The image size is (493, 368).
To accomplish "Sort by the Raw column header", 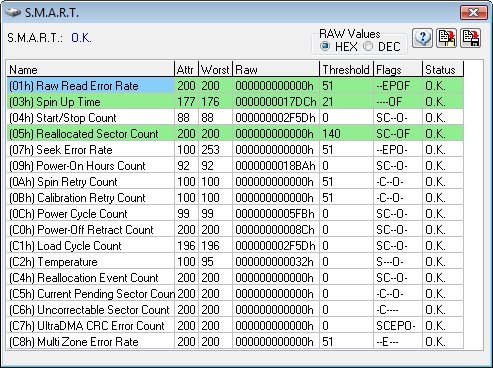I will click(276, 69).
